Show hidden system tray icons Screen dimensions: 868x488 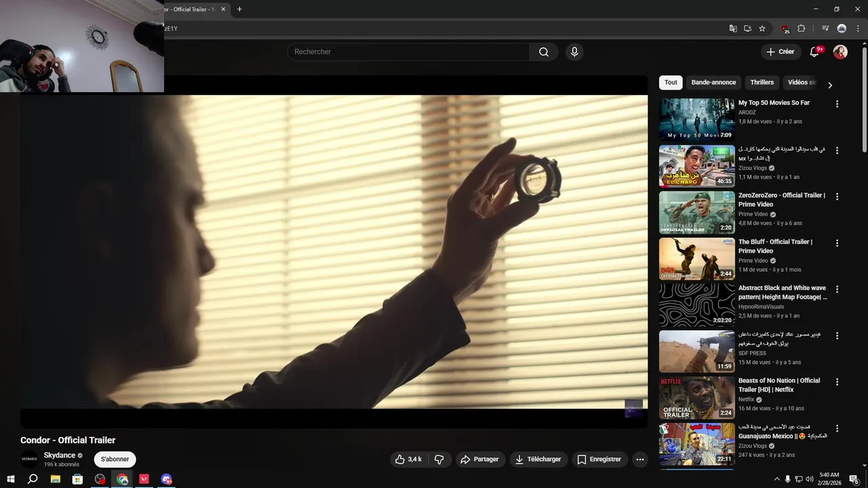pos(776,479)
